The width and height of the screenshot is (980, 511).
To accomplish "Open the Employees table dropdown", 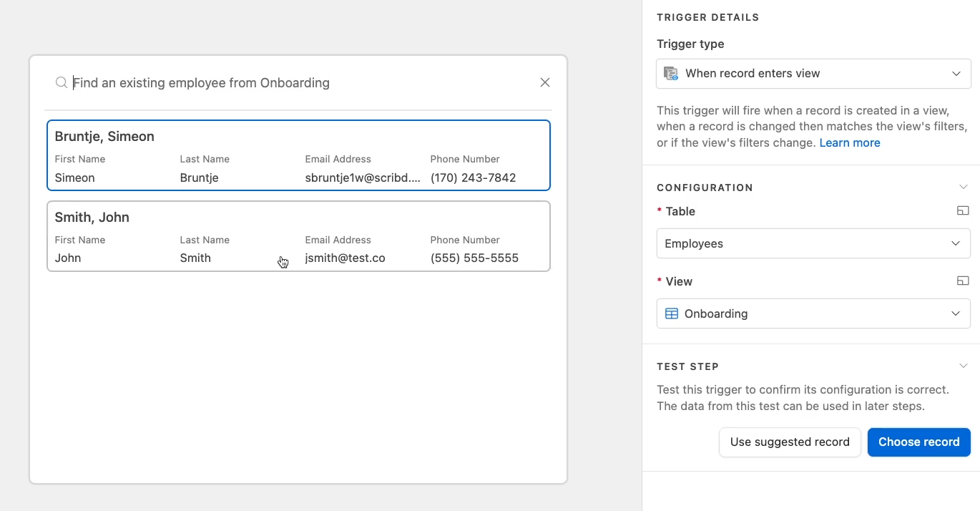I will [813, 244].
